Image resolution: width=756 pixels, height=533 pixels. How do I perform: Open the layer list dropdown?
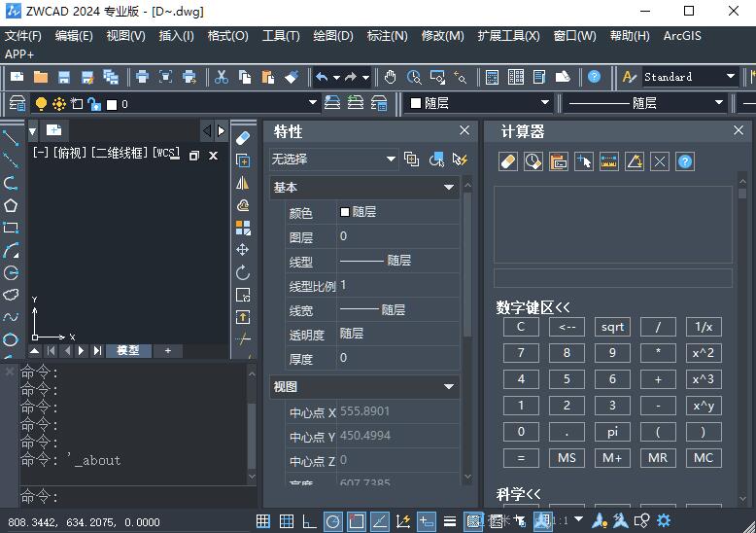(313, 102)
